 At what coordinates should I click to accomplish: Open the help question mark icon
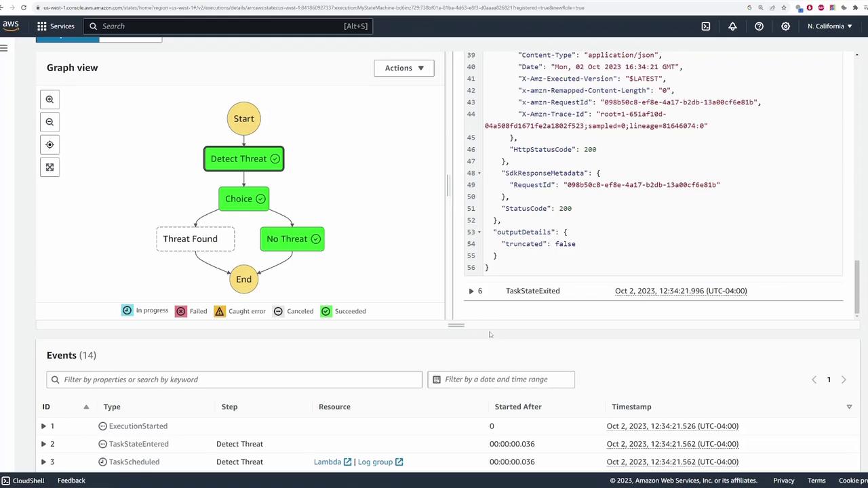759,26
